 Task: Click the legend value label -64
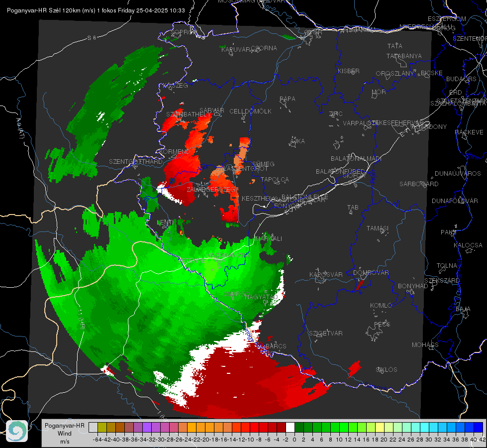click(97, 440)
